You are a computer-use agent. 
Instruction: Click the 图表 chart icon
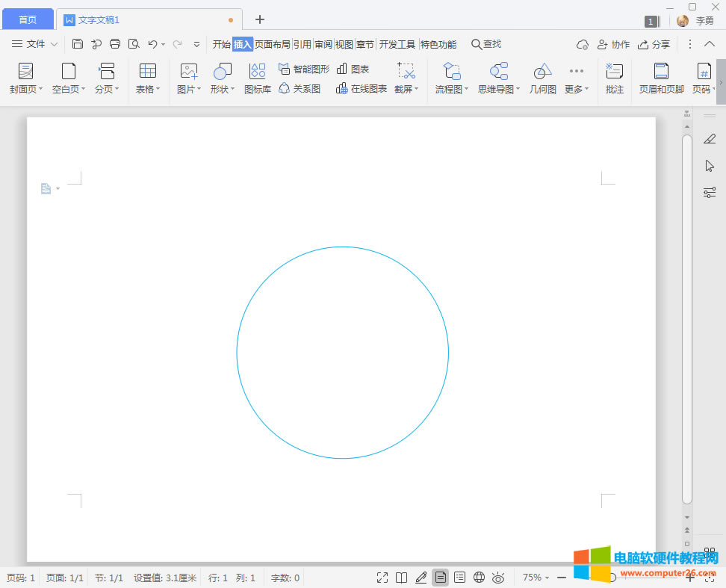tap(353, 69)
